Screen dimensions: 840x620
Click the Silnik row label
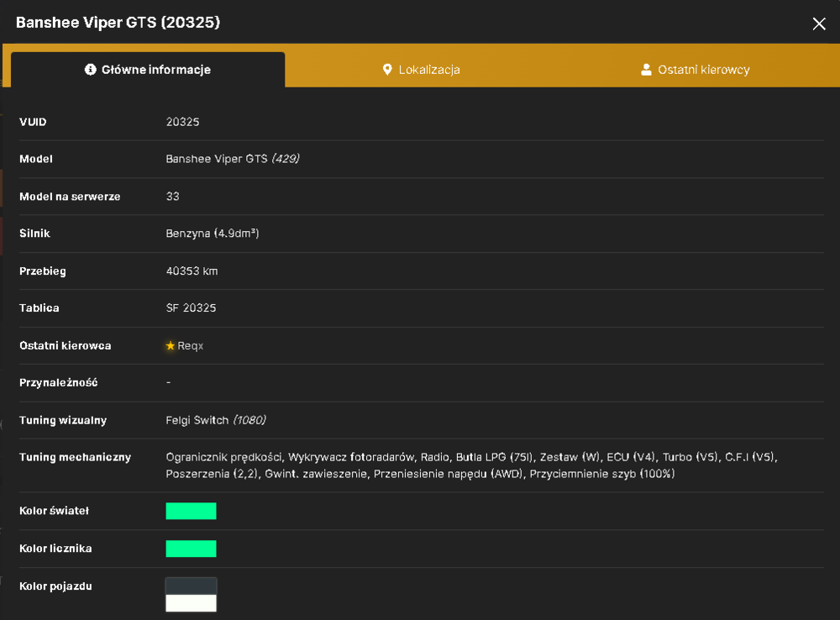coord(34,233)
